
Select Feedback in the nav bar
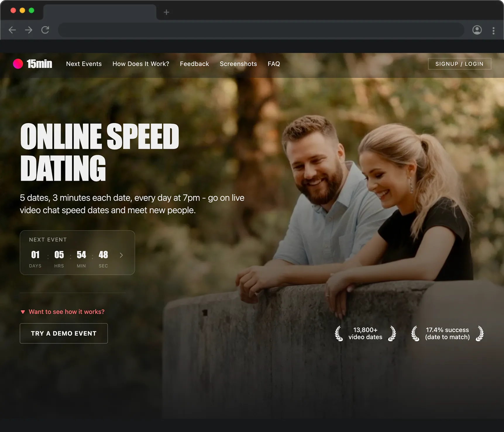tap(194, 64)
